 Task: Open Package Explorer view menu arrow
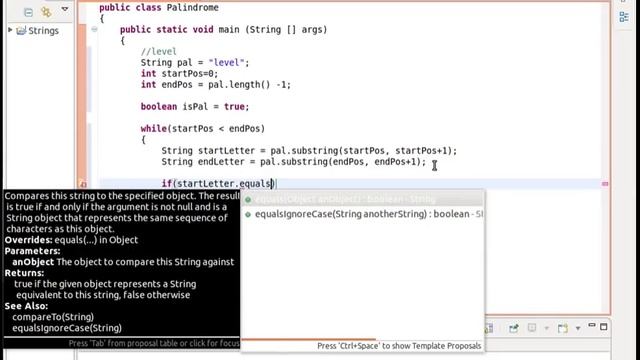(65, 9)
